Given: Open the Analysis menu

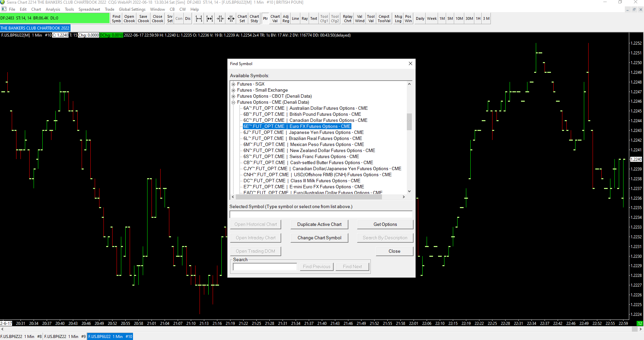Looking at the screenshot, I should click(x=53, y=9).
